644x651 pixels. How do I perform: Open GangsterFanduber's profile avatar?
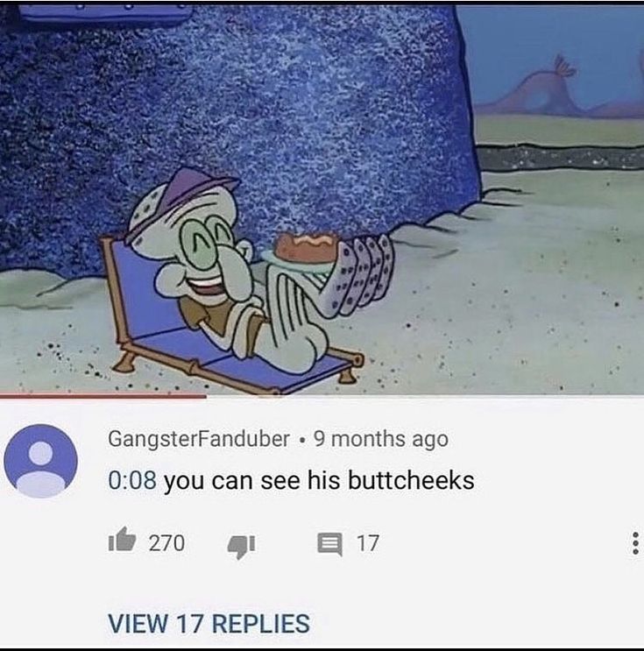tap(40, 461)
